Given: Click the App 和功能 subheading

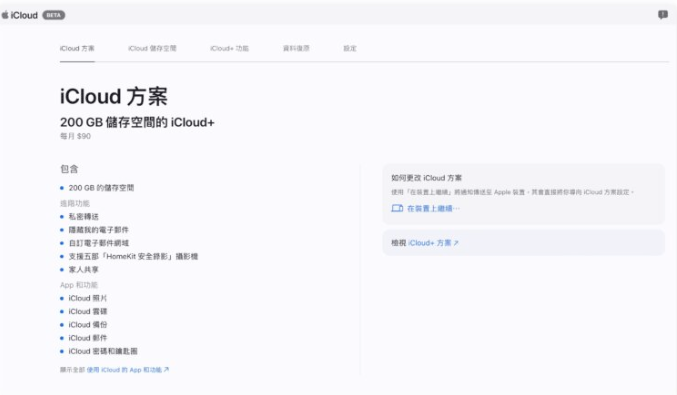Looking at the screenshot, I should click(x=79, y=285).
